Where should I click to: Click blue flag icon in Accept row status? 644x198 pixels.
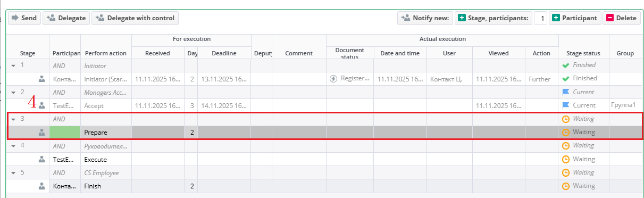[566, 105]
